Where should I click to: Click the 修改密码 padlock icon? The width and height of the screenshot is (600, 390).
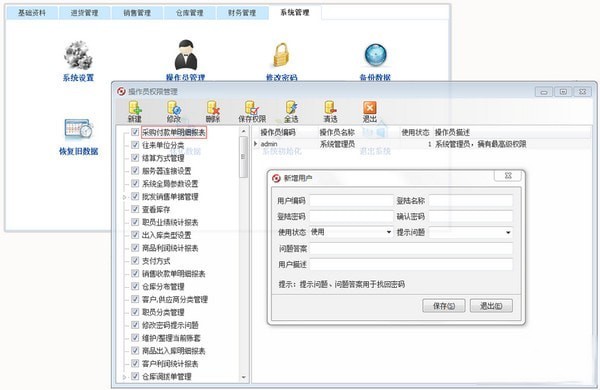coord(281,55)
